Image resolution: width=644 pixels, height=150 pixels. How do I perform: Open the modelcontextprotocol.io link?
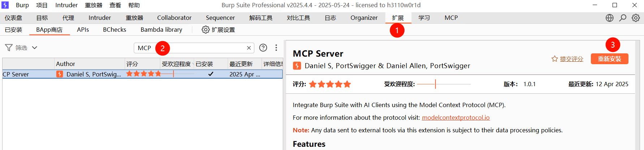(456, 118)
